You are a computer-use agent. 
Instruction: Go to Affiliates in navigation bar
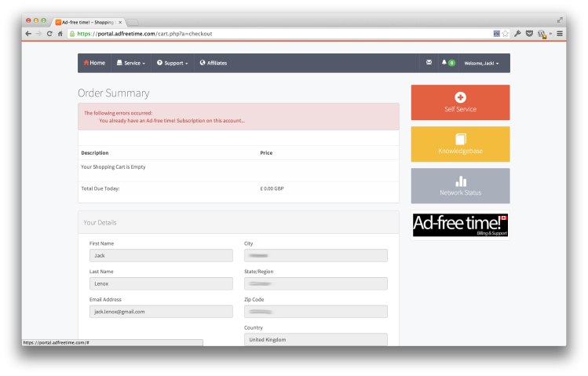coord(214,63)
